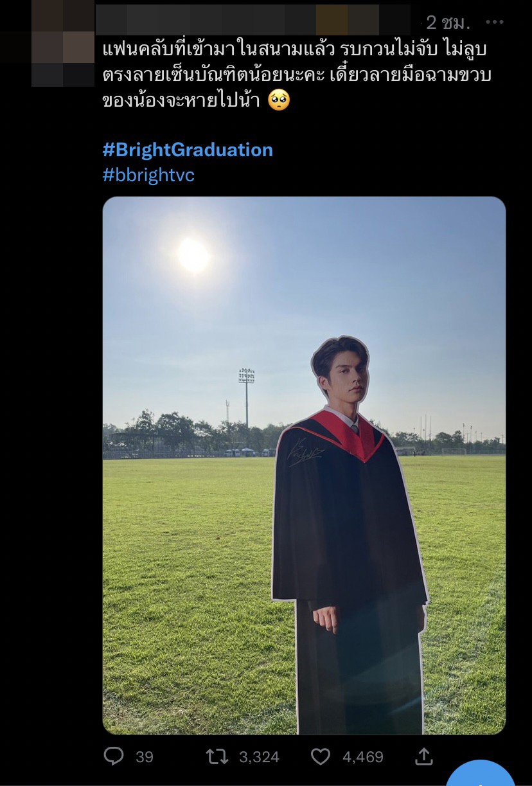Screen dimensions: 532x786
Task: Click the blurred display name of the author
Action: (253, 20)
